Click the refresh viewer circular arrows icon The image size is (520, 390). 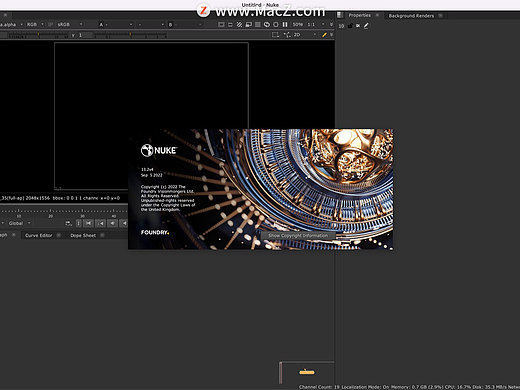click(x=267, y=25)
